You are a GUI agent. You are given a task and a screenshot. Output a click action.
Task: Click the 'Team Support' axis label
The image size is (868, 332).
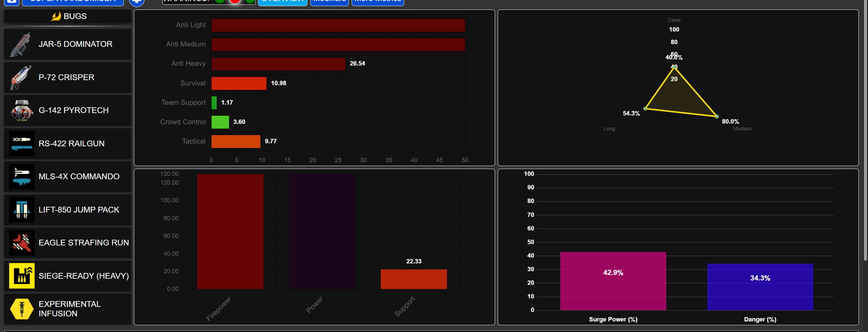point(183,103)
